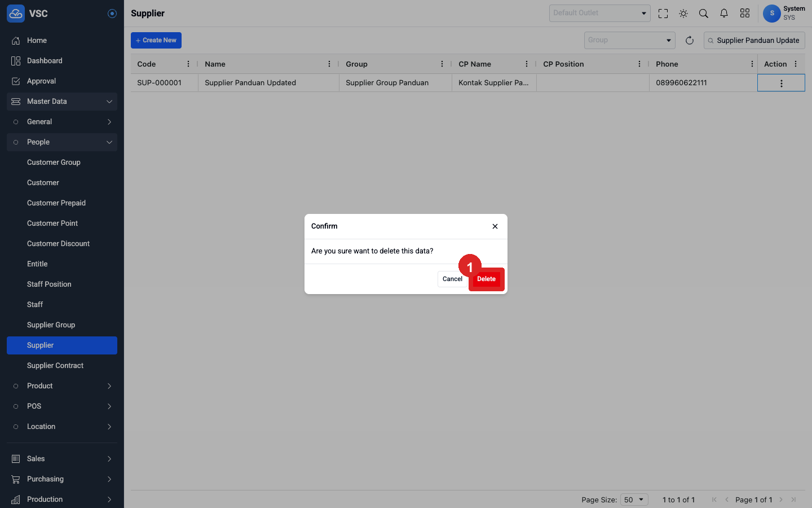This screenshot has width=812, height=508.
Task: Open Customer Point
Action: pyautogui.click(x=62, y=224)
